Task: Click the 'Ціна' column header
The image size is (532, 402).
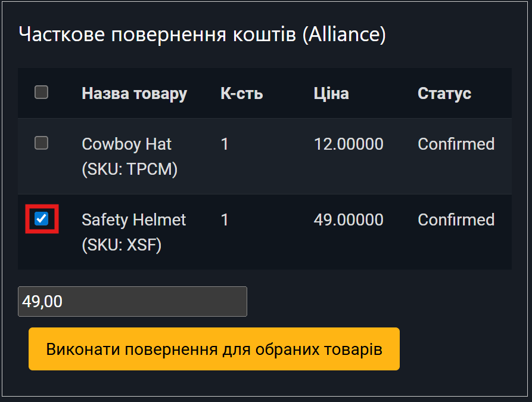Action: 331,94
